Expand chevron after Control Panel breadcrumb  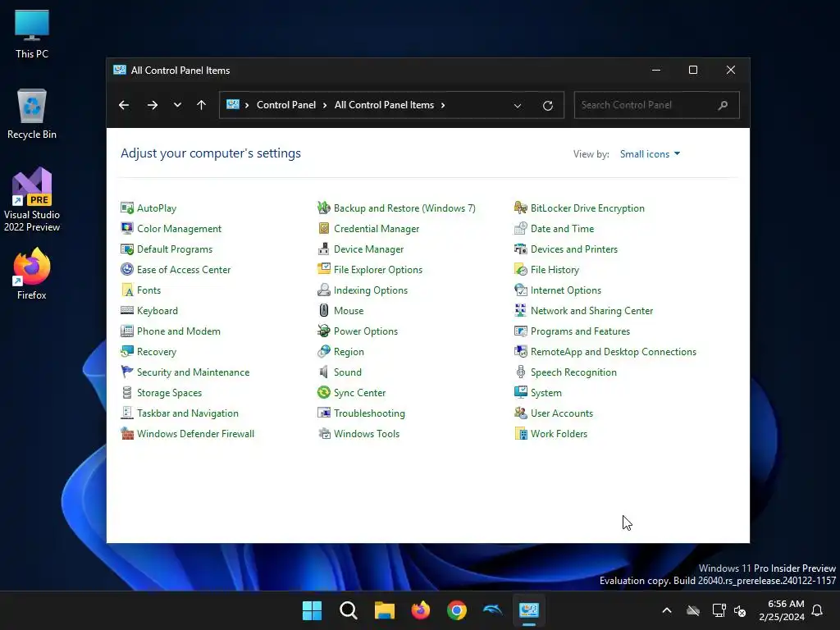tap(325, 105)
